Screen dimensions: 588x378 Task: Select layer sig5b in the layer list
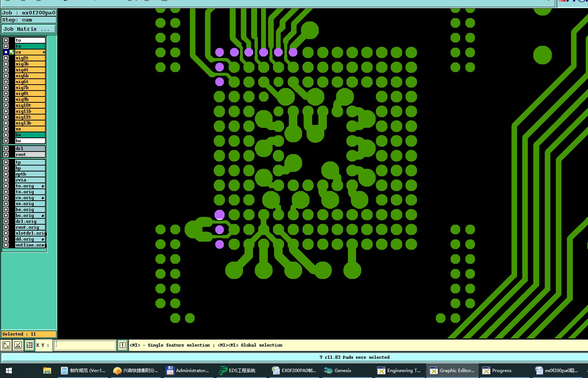30,76
